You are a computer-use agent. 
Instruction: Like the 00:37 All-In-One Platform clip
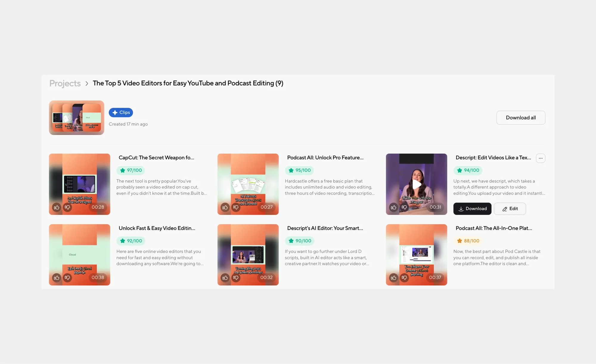[x=393, y=278]
